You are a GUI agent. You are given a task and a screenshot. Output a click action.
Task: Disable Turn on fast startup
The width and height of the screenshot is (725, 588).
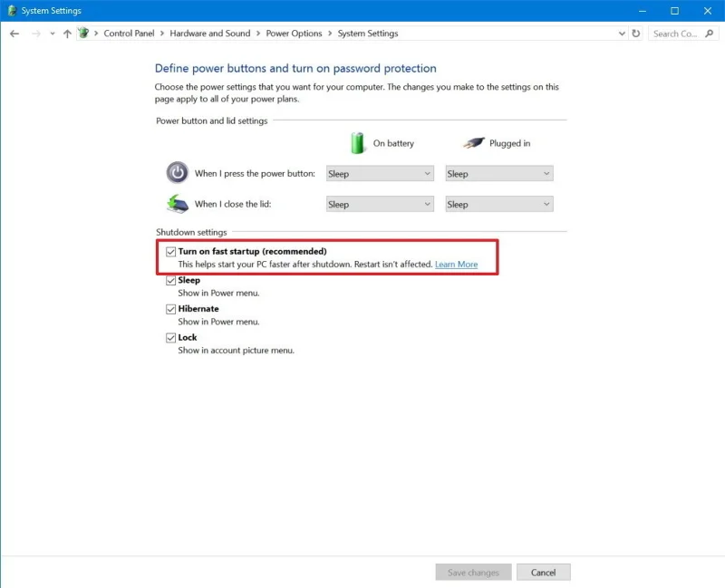171,251
